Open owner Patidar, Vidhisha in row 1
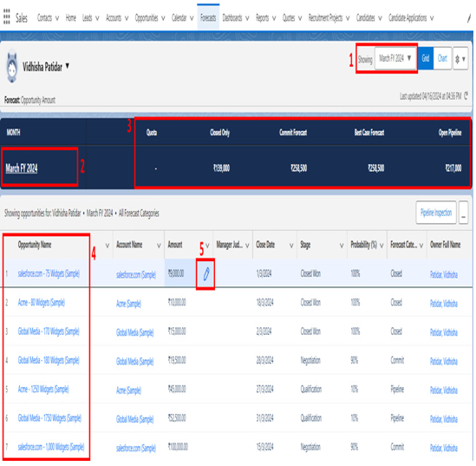This screenshot has height=466, width=476. (x=444, y=274)
